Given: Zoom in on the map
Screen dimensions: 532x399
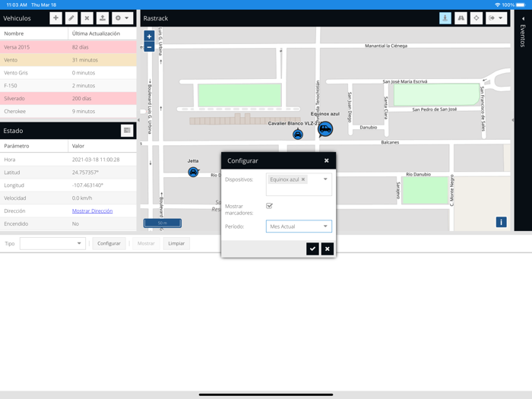Looking at the screenshot, I should (x=149, y=36).
